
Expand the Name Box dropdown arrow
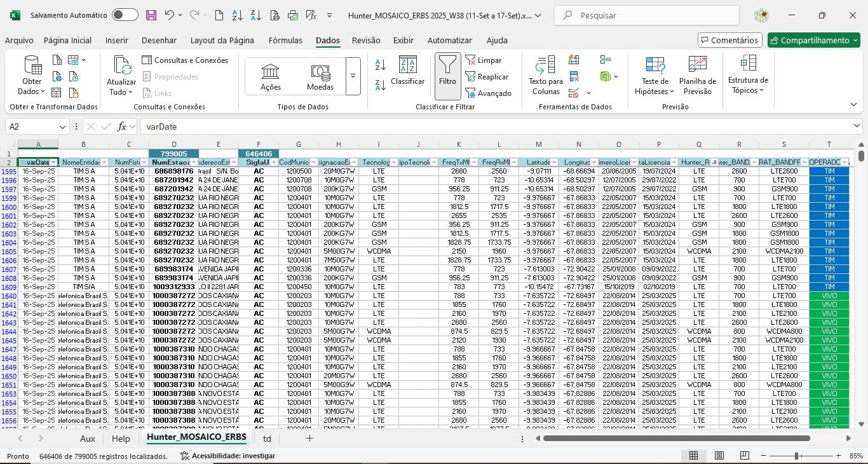pos(62,126)
